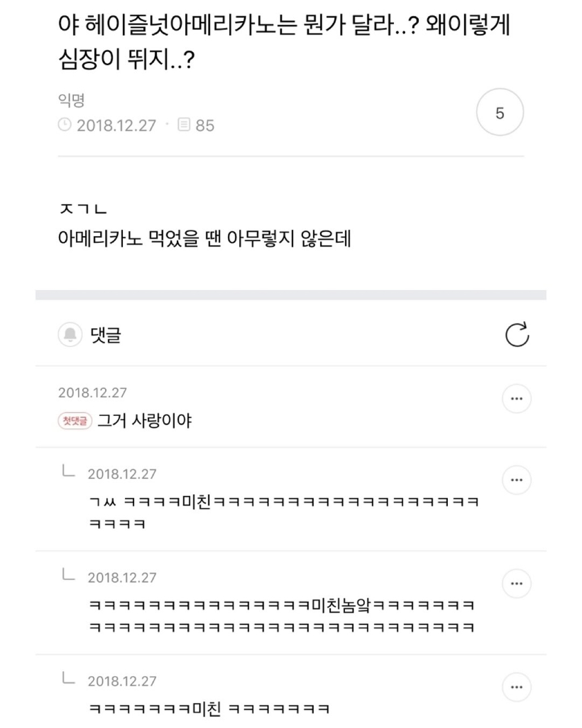This screenshot has width=582, height=728.
Task: Open more options for '그거 사랑이야' comment
Action: [x=516, y=399]
